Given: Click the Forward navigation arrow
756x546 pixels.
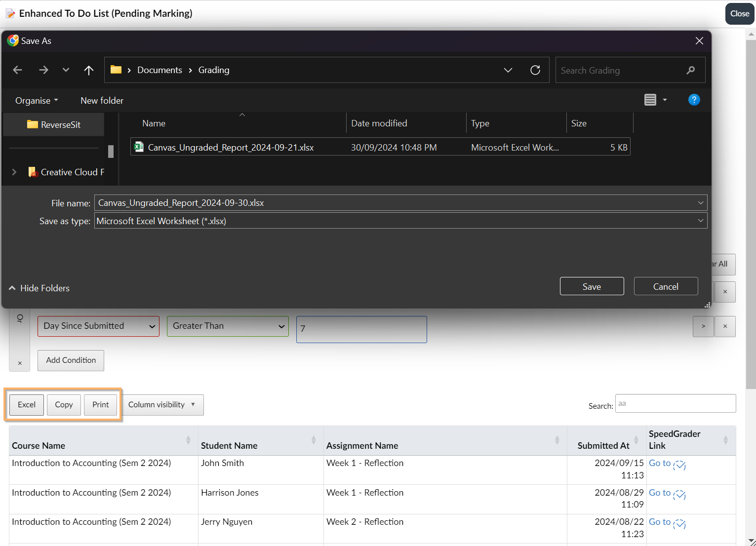Looking at the screenshot, I should (43, 70).
